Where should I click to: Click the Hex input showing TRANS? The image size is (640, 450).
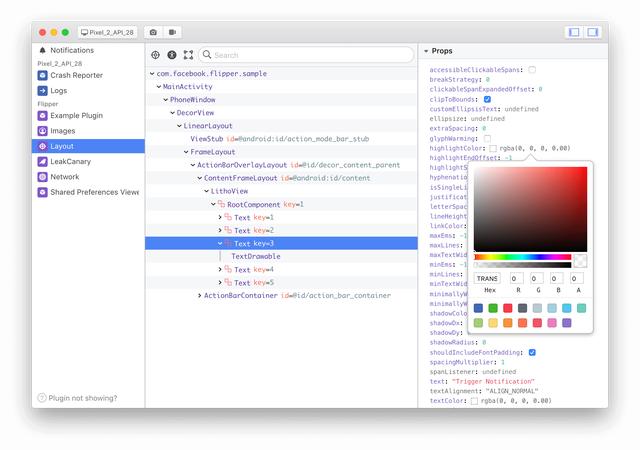click(x=487, y=278)
